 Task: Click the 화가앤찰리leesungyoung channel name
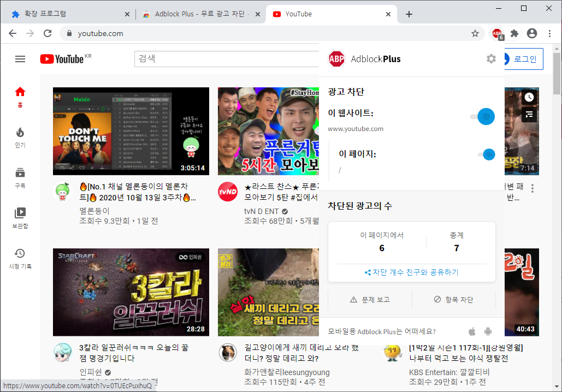point(287,372)
